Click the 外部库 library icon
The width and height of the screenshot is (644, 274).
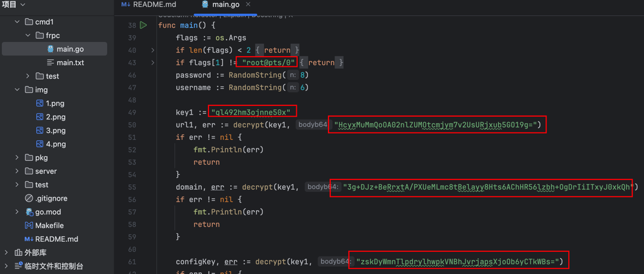point(18,252)
